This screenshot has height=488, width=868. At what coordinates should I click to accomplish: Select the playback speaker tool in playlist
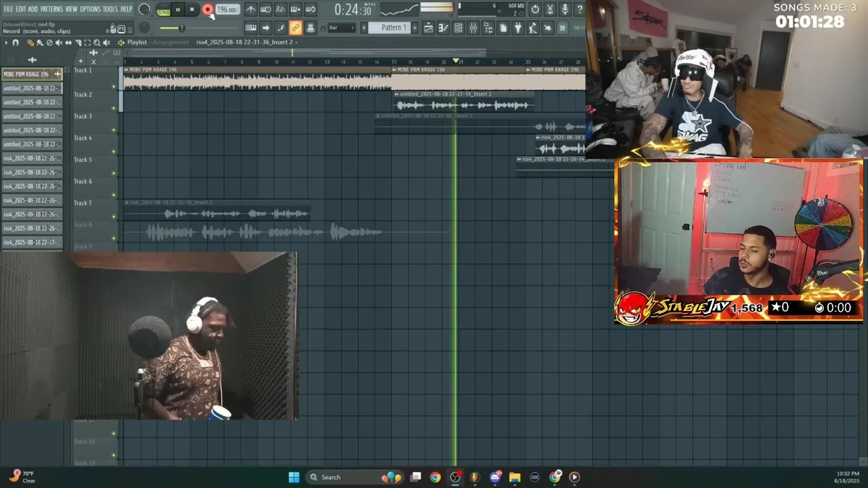click(x=106, y=42)
